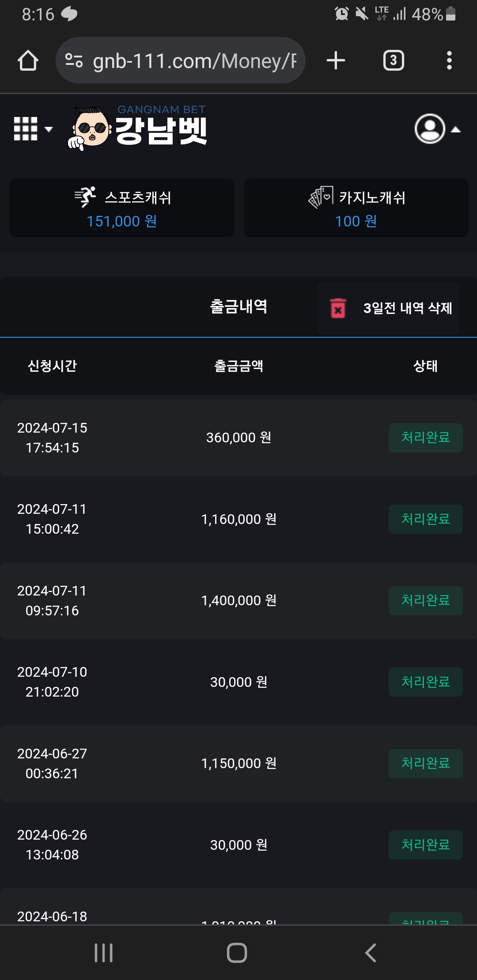The height and width of the screenshot is (980, 477).
Task: Tap 처리완료 badge for 1,400,000 원 withdrawal
Action: (425, 600)
